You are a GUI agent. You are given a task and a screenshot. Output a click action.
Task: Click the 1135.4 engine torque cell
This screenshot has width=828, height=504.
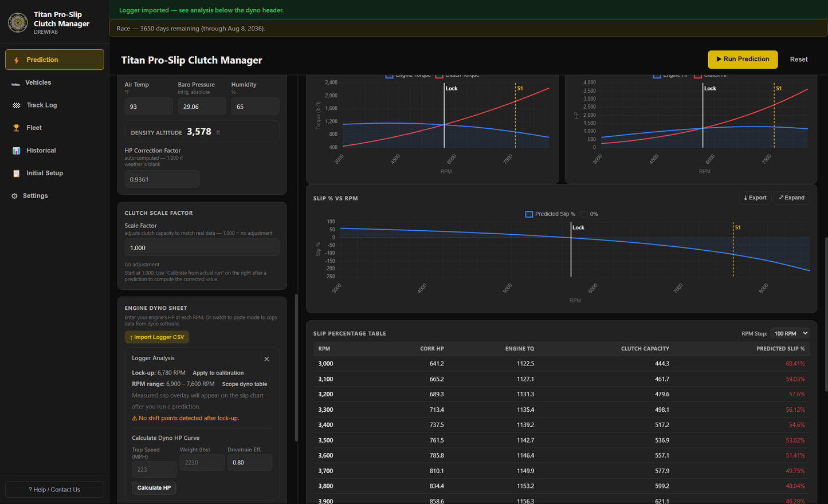[525, 409]
